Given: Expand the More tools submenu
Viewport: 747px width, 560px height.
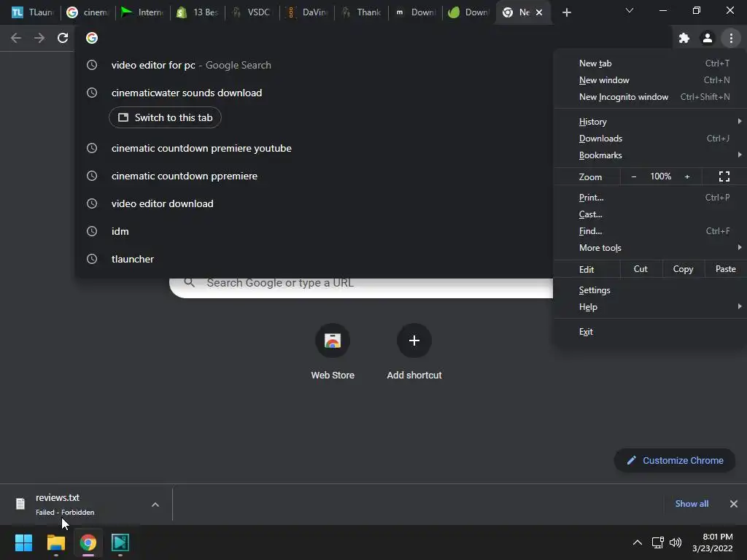Looking at the screenshot, I should [x=650, y=248].
